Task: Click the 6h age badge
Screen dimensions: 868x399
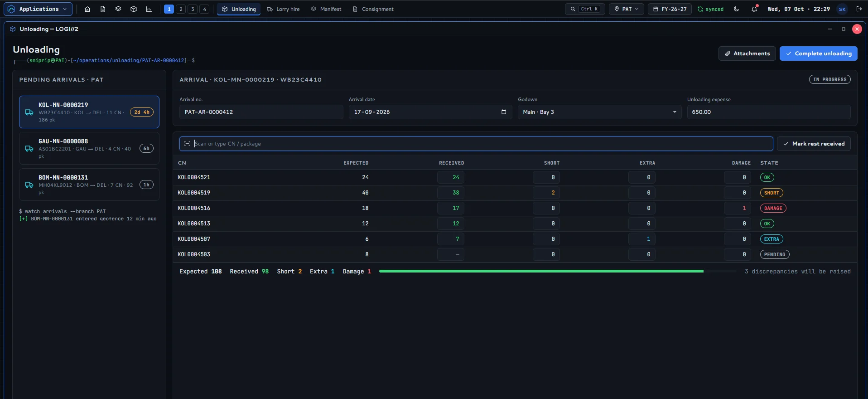Action: 146,148
